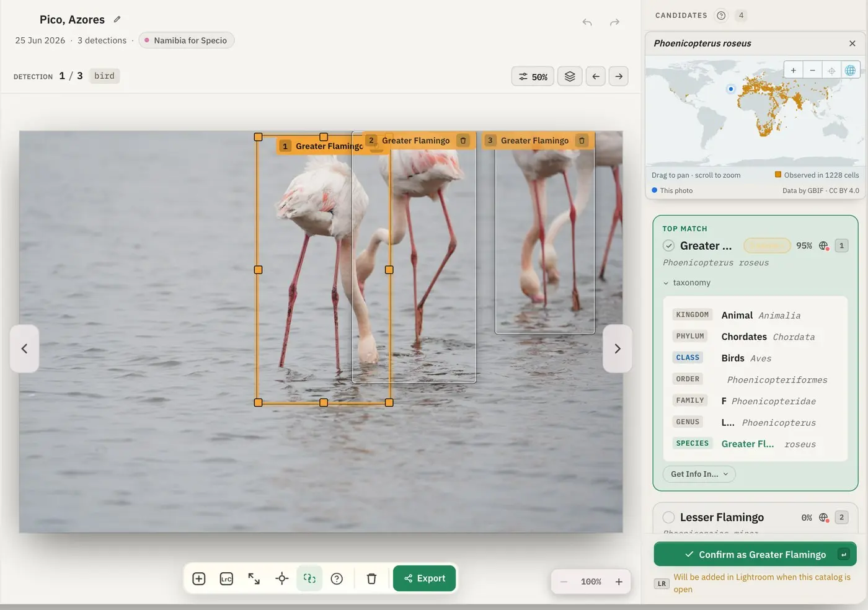Viewport: 868px width, 610px height.
Task: Toggle the highlighted detection-boxes tool in toolbar
Action: coord(309,578)
